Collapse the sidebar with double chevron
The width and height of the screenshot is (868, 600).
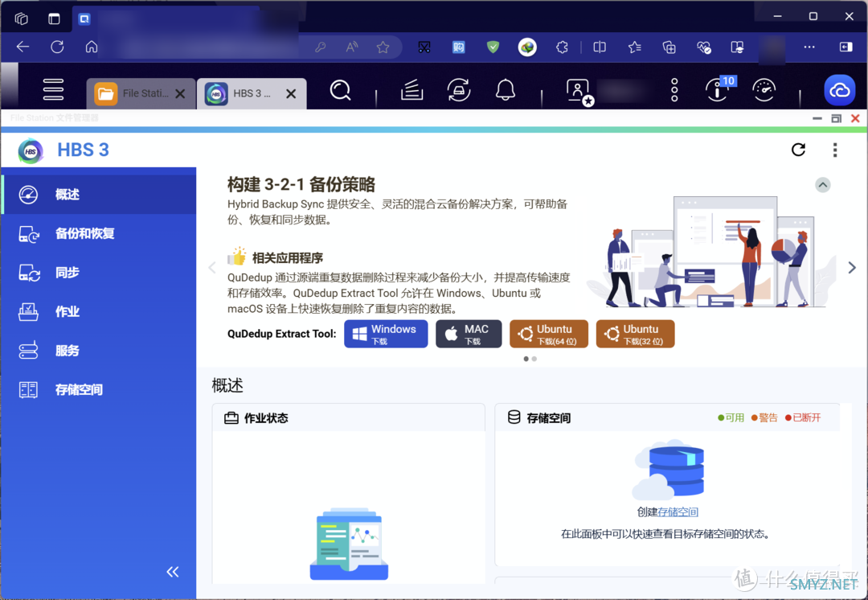tap(173, 572)
